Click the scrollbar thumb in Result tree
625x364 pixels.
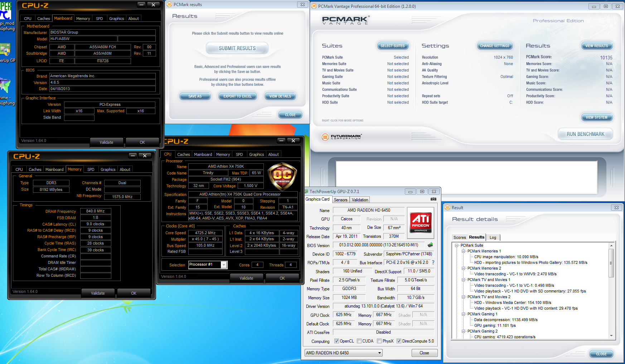point(611,263)
